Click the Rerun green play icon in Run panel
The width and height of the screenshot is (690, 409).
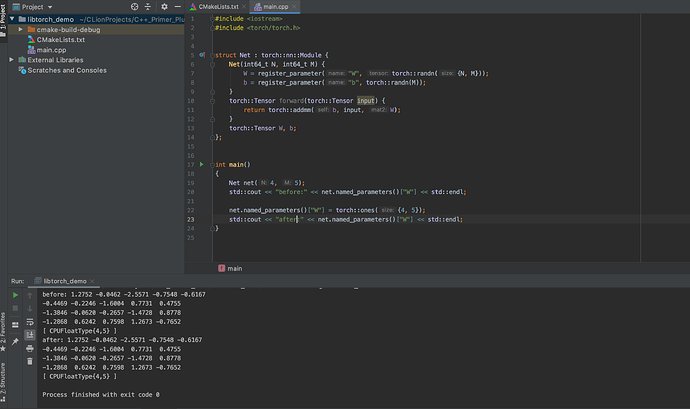click(15, 296)
